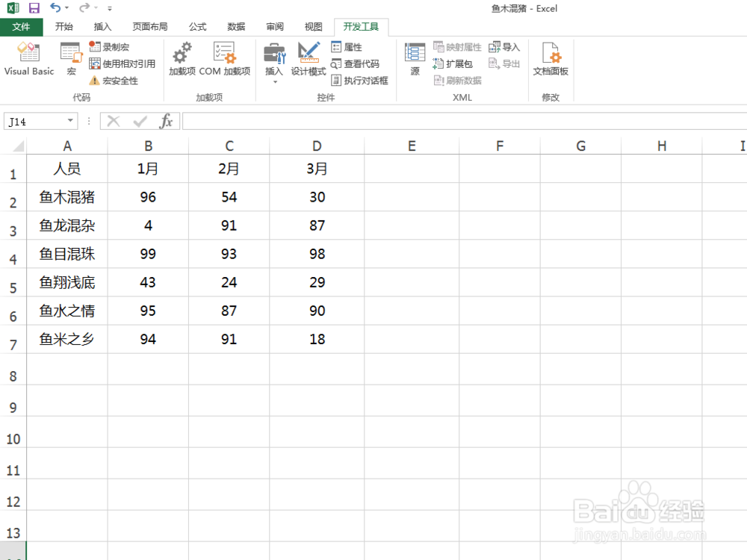The image size is (747, 560).
Task: Switch to the Data (数据) tab
Action: click(236, 27)
